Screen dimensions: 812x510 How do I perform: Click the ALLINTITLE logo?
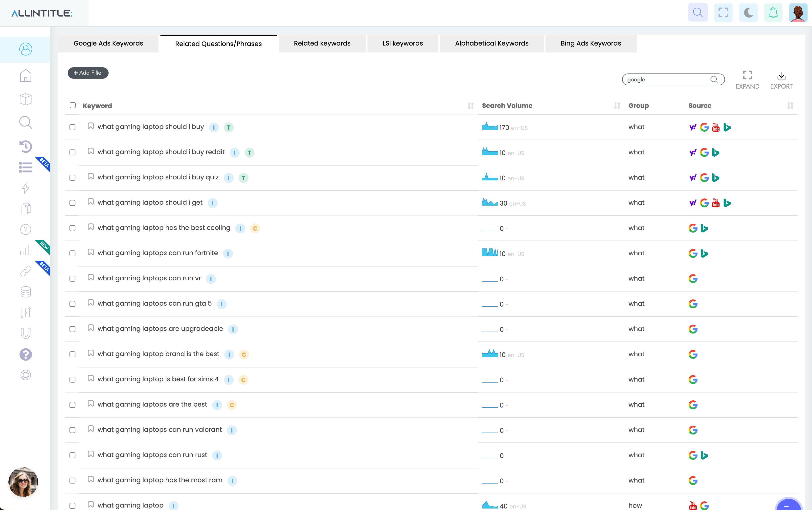tap(42, 13)
